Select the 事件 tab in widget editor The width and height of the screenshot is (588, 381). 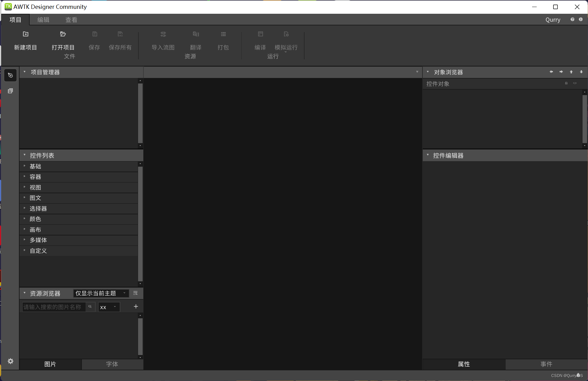(x=546, y=364)
